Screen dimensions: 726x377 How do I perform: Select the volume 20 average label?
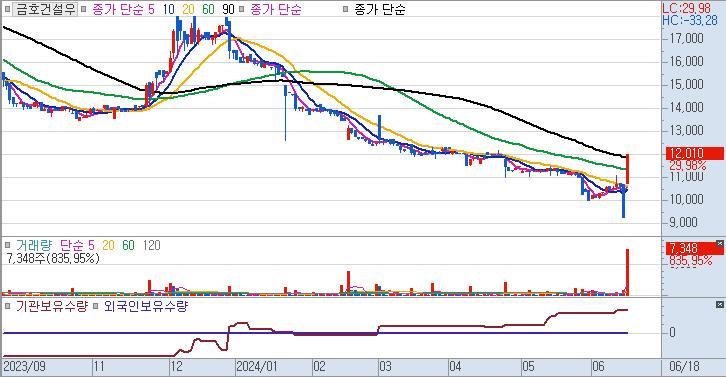coord(108,245)
